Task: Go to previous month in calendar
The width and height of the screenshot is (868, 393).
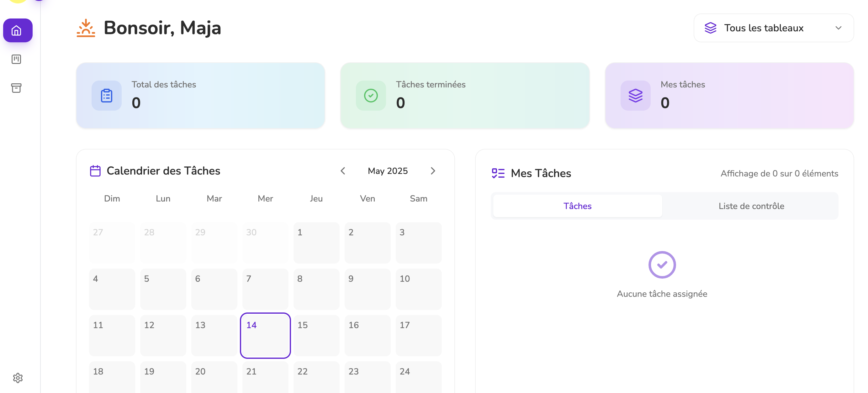Action: click(x=343, y=171)
